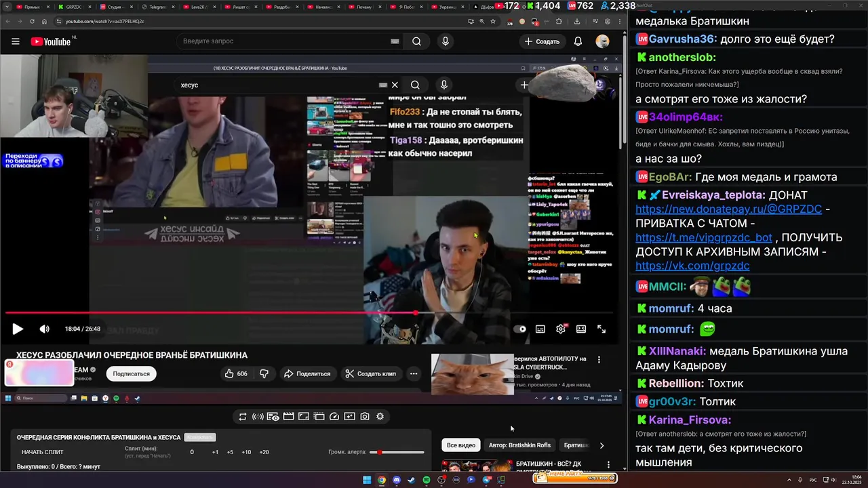Open options for БРАТИШКИН - ВСЁ? video

(608, 465)
